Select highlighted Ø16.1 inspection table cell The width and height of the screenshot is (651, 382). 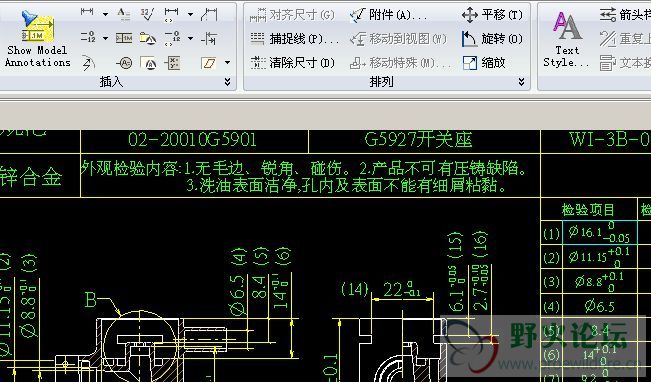pos(600,233)
